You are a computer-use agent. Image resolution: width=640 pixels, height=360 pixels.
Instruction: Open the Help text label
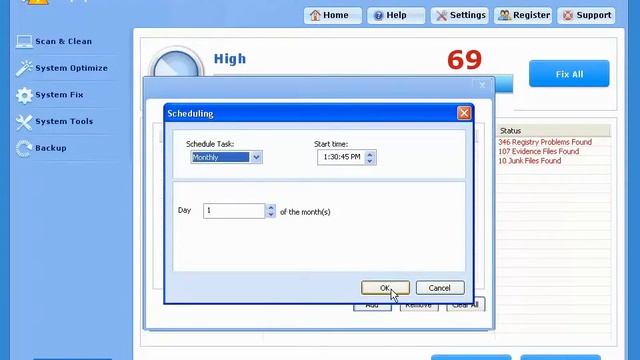[396, 15]
